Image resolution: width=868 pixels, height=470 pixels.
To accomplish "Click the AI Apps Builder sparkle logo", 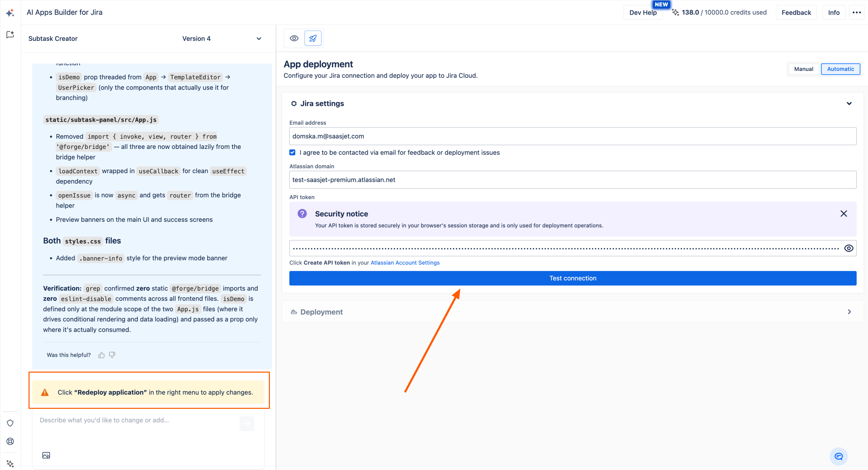I will tap(10, 12).
